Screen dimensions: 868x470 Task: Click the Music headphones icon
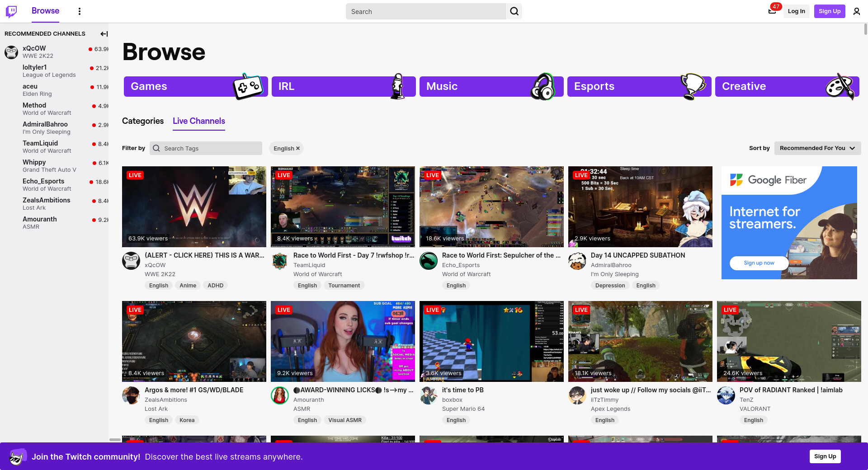point(543,86)
